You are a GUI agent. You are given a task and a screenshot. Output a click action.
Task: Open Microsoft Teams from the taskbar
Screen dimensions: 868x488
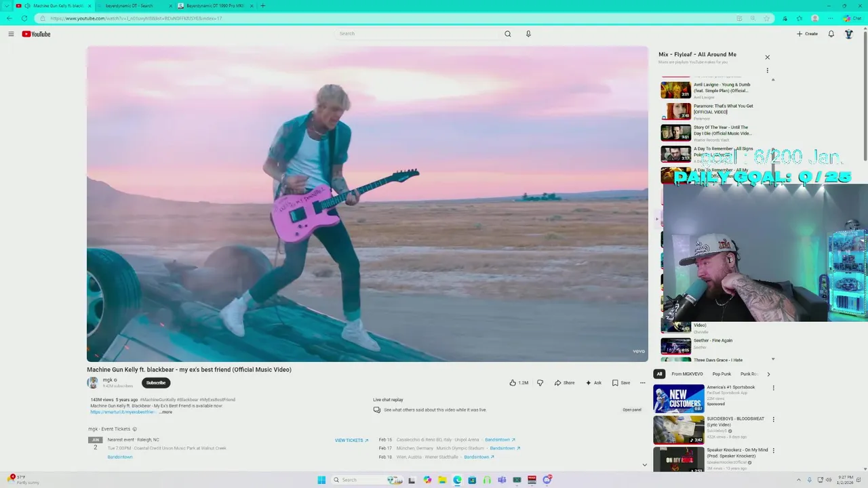(502, 480)
